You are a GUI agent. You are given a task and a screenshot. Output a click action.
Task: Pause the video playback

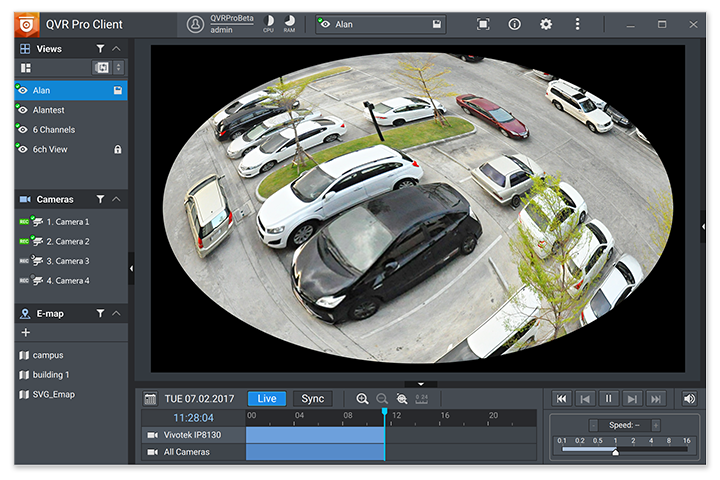(608, 399)
